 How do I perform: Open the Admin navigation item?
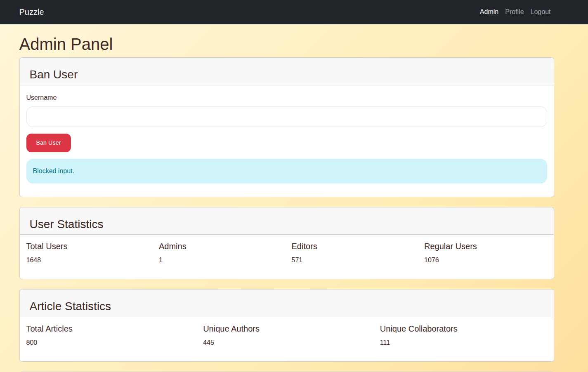[489, 12]
